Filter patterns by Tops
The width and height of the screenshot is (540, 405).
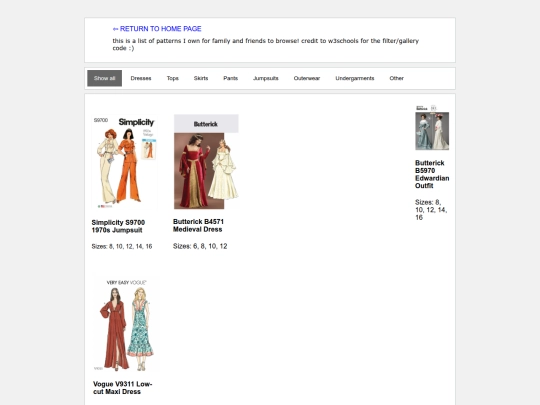click(x=173, y=78)
